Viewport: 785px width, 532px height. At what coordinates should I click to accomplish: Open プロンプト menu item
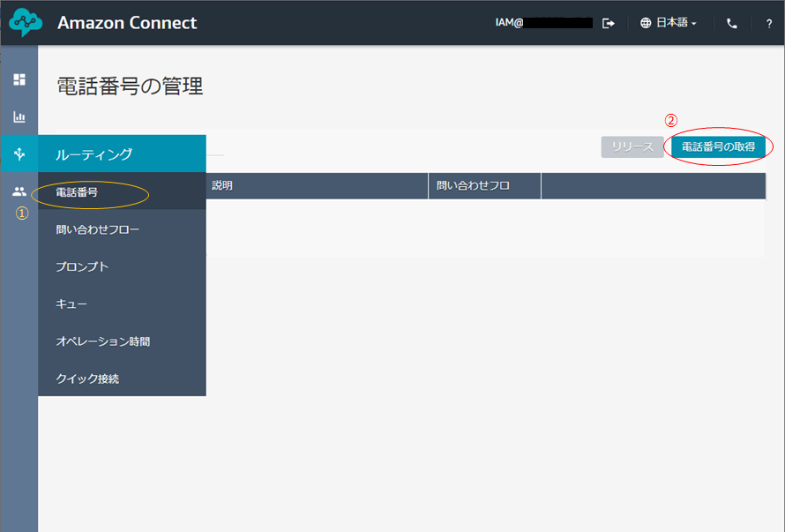[122, 266]
